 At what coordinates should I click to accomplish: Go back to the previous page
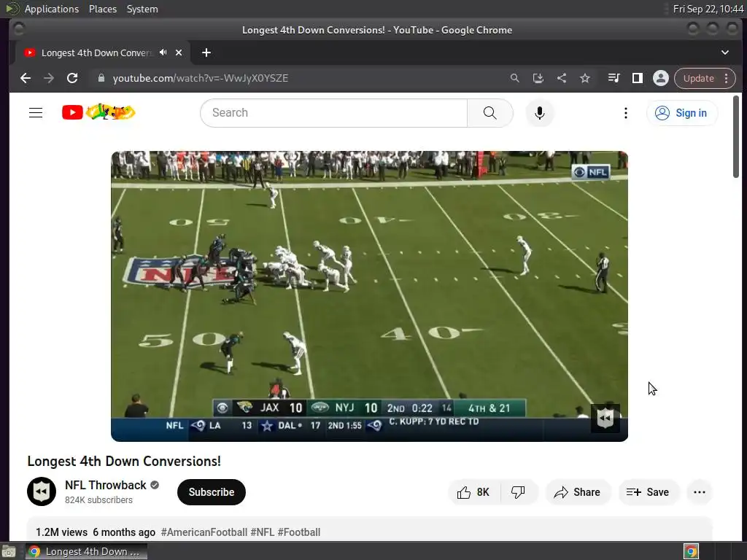26,78
